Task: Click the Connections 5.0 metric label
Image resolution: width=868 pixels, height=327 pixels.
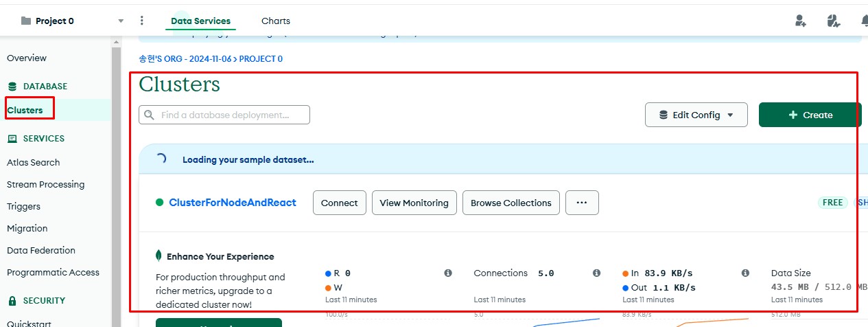Action: (514, 273)
